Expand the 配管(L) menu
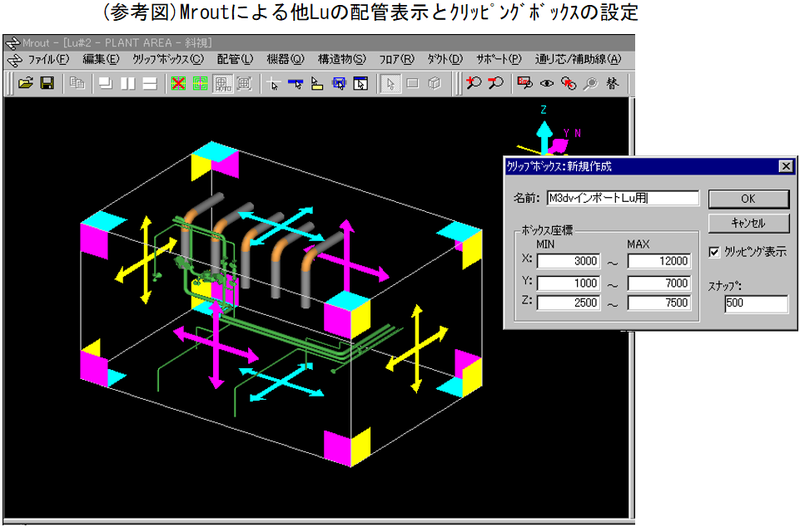 pos(231,60)
